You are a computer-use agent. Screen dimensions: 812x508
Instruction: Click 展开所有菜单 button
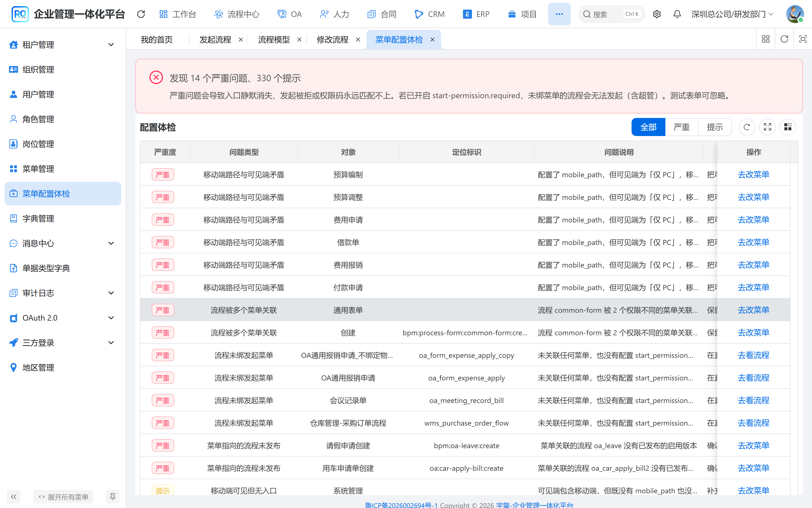point(63,497)
